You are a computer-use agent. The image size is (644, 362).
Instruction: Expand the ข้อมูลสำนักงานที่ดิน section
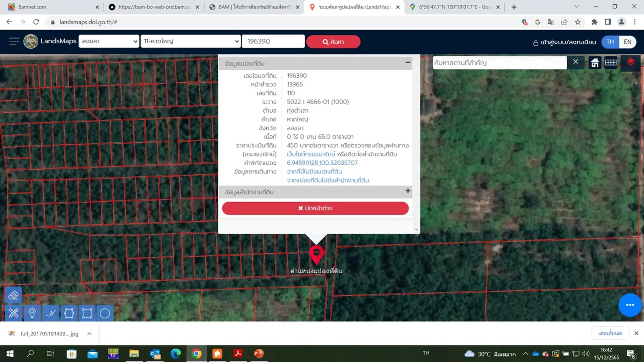tap(408, 191)
